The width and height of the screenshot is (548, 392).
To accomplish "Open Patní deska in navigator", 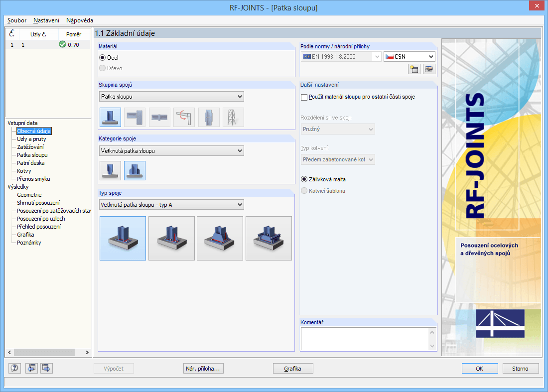I will (x=31, y=163).
